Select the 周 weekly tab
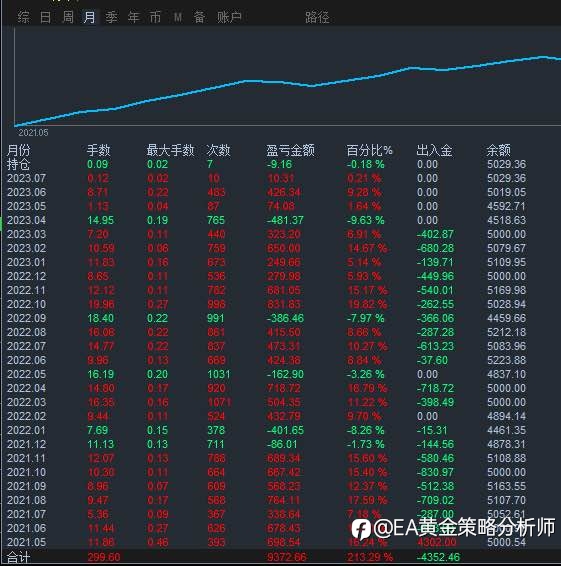The width and height of the screenshot is (561, 566). coord(68,17)
